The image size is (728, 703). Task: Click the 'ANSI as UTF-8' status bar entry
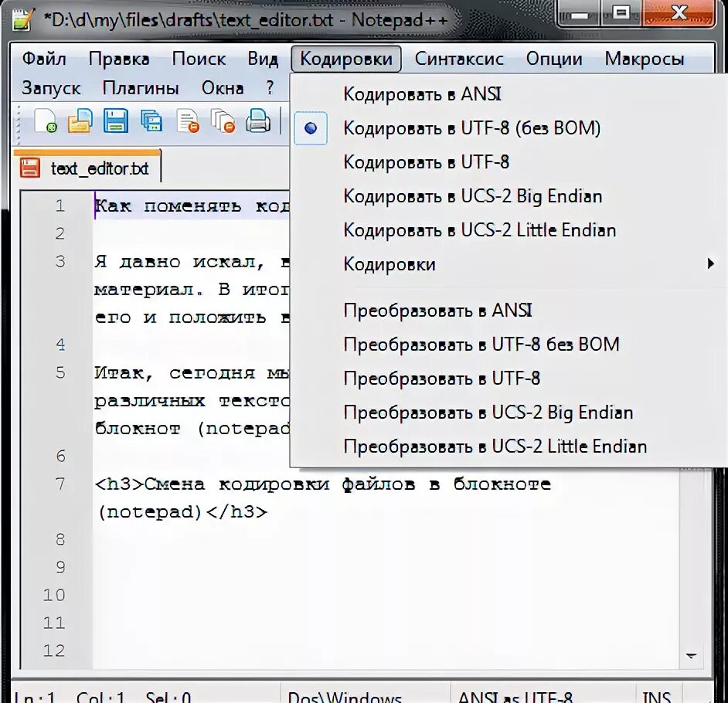tap(515, 697)
